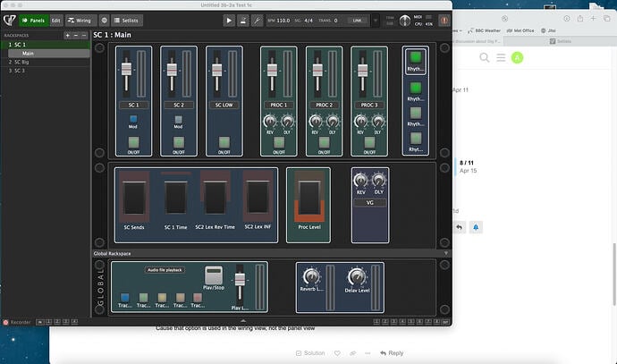Toggle the top green Rhyth button
This screenshot has width=617, height=364.
tap(416, 57)
